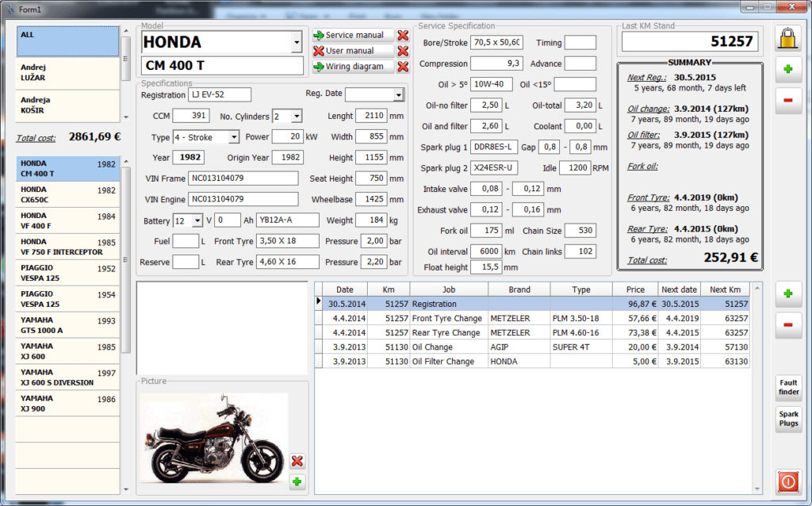
Task: Click the Next Km column header
Action: (x=725, y=289)
